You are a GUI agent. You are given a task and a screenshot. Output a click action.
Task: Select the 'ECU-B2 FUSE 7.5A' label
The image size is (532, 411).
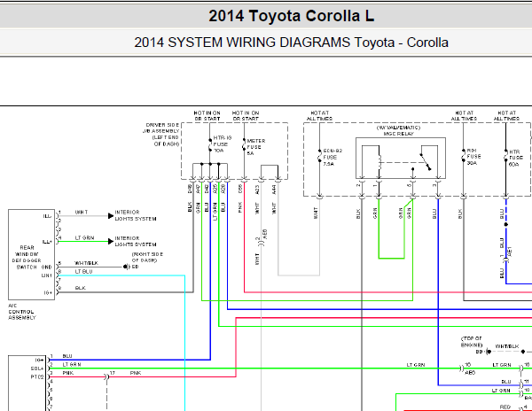tap(332, 157)
